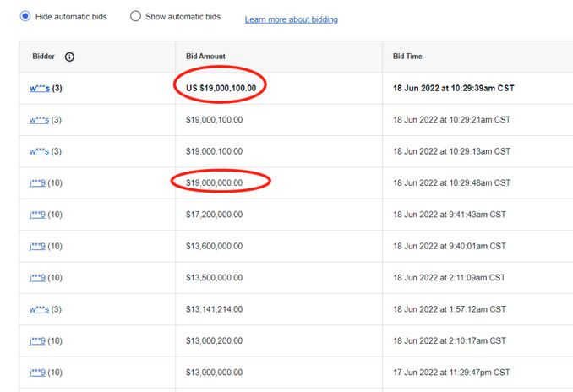Screen dimensions: 573x392
Task: Click the Bid Amount column header
Action: pyautogui.click(x=205, y=57)
